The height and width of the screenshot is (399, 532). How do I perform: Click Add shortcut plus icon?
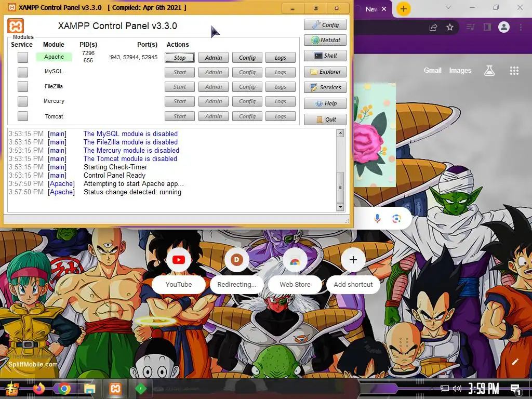pyautogui.click(x=353, y=260)
